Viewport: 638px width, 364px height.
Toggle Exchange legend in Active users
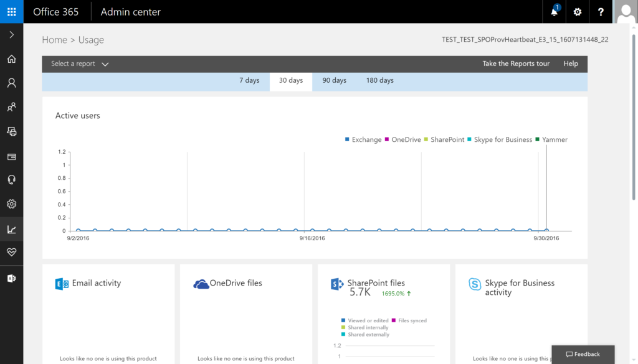tap(363, 139)
